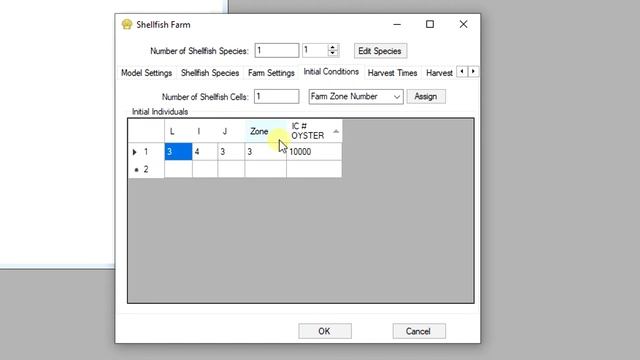Sort by the IC # OYSTER column header
Screen dimensions: 640x360
coord(314,131)
